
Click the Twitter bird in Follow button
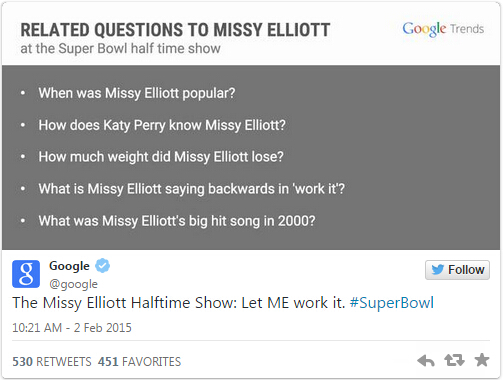coord(438,270)
